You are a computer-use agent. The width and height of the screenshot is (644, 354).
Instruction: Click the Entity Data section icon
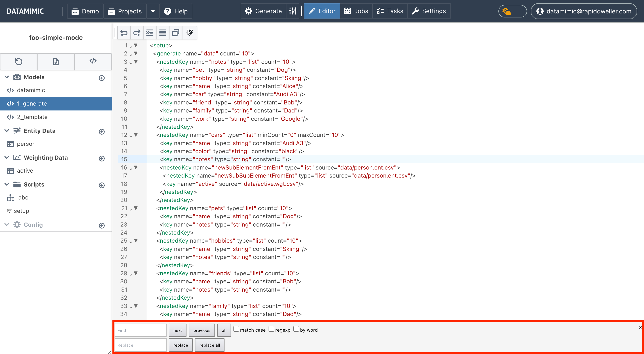click(17, 131)
